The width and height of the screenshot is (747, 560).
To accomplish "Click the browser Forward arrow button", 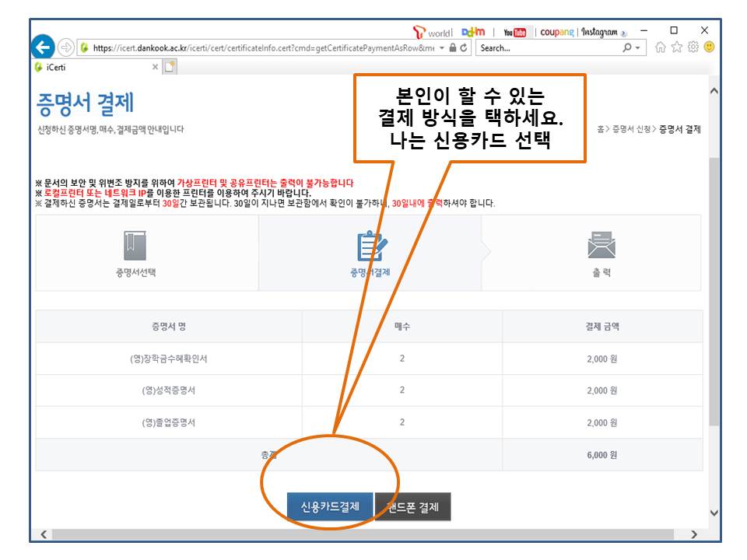I will (67, 47).
